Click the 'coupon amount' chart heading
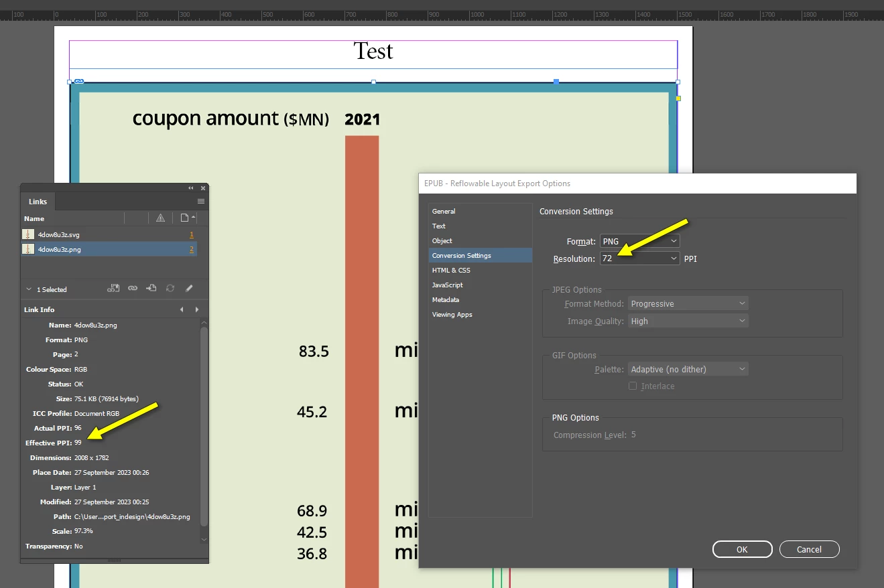 (x=205, y=118)
